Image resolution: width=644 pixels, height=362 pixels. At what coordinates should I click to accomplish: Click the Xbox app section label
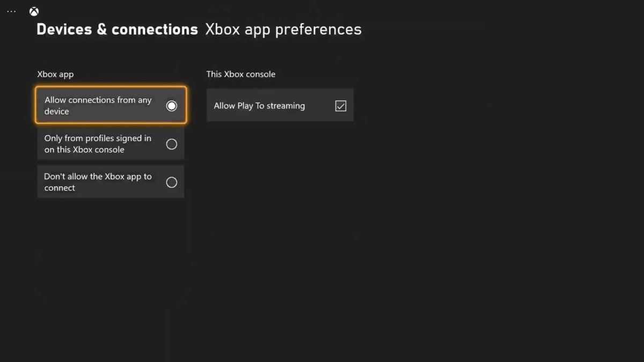pos(55,74)
